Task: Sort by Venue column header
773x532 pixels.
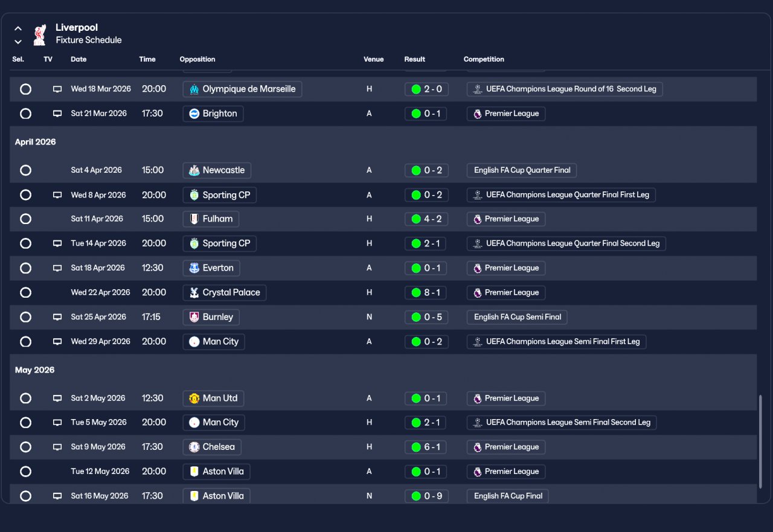Action: (x=374, y=59)
